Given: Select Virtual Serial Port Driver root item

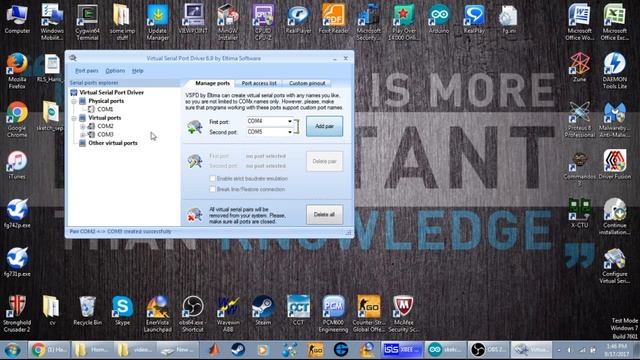Looking at the screenshot, I should 111,93.
